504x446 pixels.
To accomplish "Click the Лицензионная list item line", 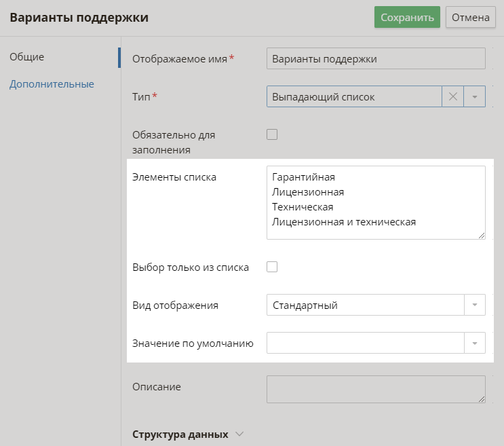I will [308, 192].
